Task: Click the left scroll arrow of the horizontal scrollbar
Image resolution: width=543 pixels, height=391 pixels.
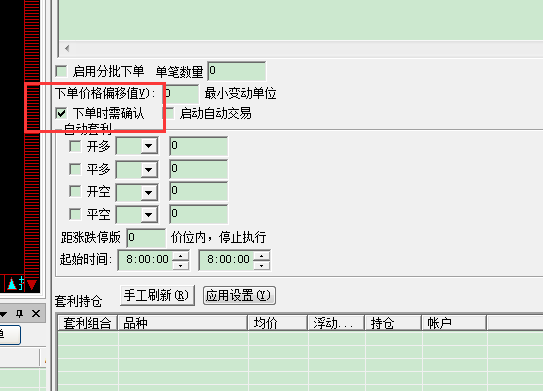Action: tap(67, 48)
